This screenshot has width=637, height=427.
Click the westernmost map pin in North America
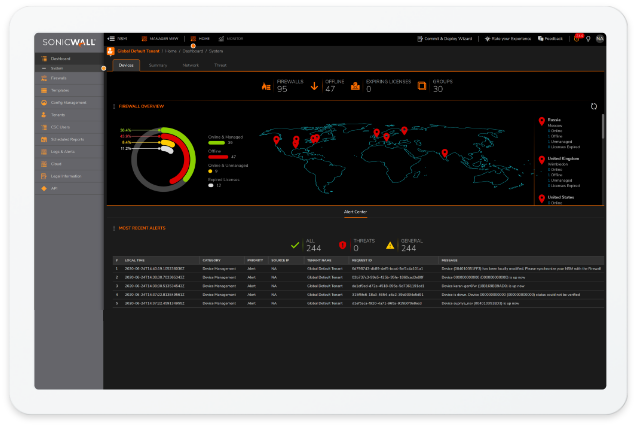pos(277,140)
